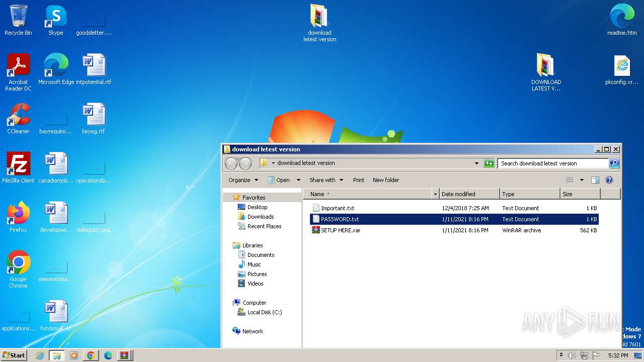Select the PASSWORD.txt file
This screenshot has width=644, height=362.
tap(454, 219)
